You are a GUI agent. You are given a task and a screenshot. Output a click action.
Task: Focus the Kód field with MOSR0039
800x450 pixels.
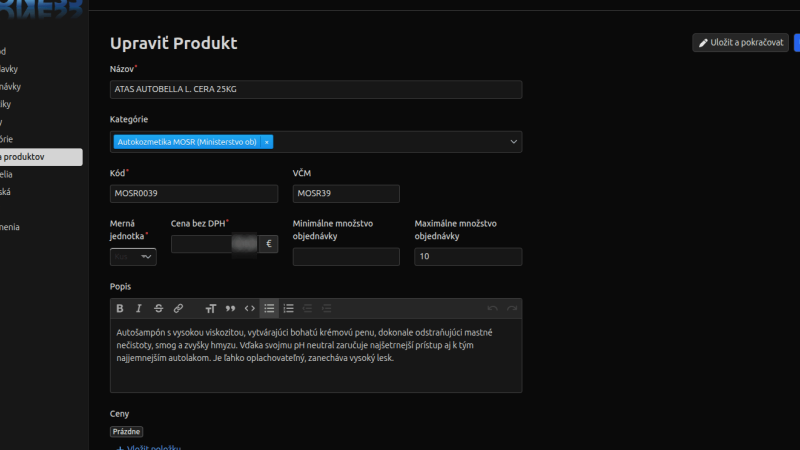tap(194, 193)
